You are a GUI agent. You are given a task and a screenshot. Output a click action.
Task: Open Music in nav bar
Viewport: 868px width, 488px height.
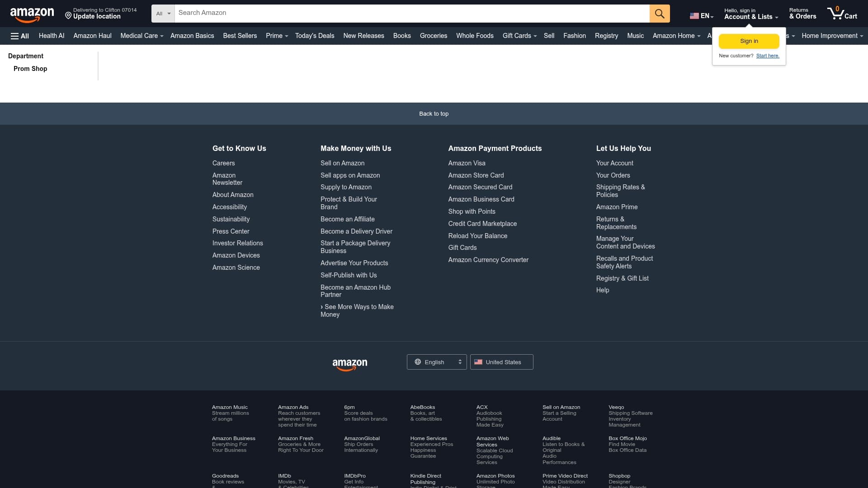point(635,36)
